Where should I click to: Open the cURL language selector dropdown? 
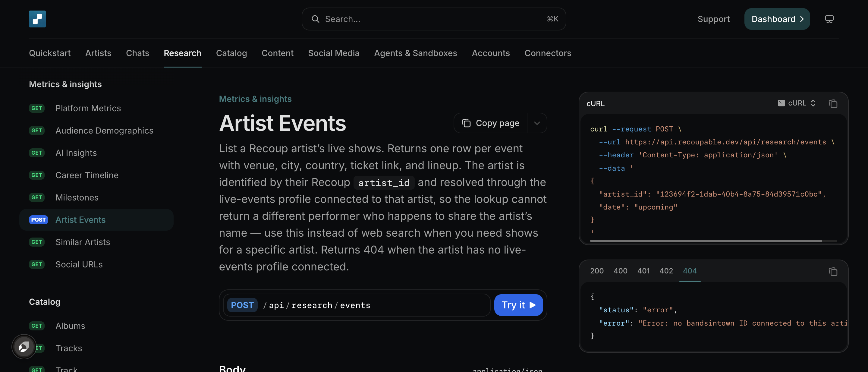tap(797, 103)
